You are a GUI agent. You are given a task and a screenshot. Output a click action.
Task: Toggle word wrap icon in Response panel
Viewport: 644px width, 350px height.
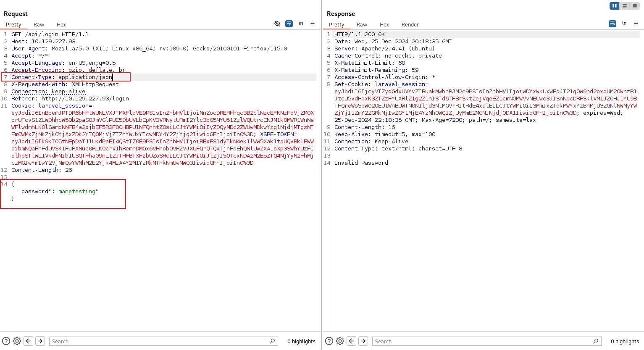[612, 24]
